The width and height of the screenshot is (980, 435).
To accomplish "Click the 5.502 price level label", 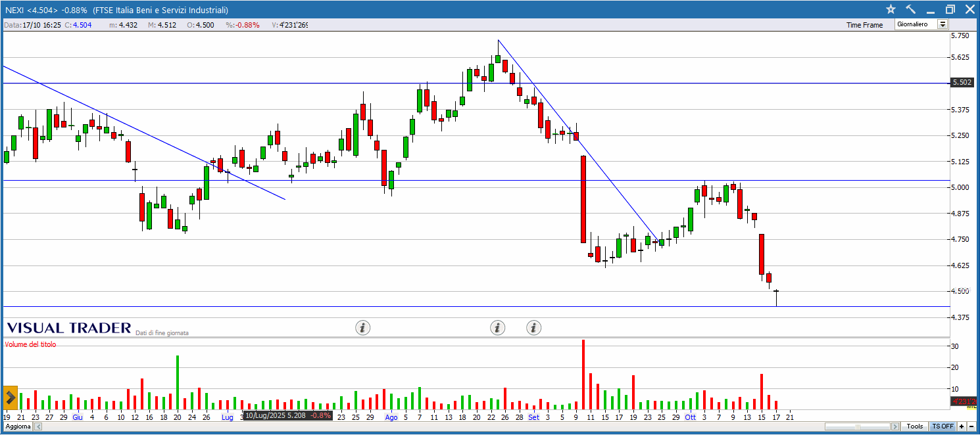I will [x=961, y=83].
